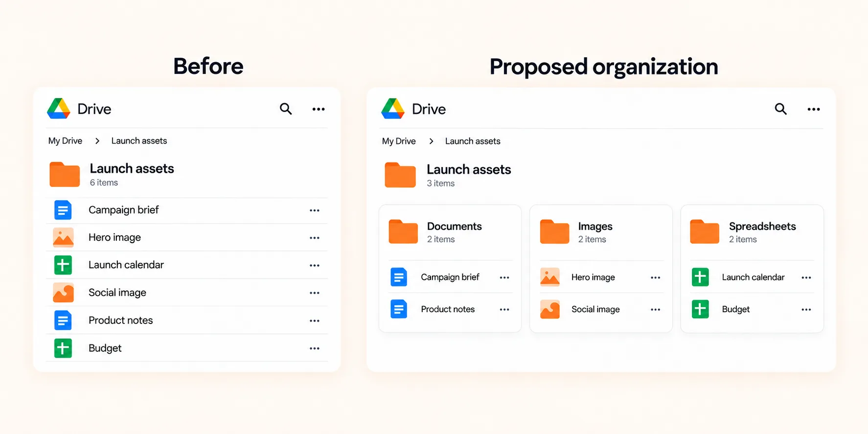Open more options for Hero image in the Images card
The width and height of the screenshot is (868, 434).
(656, 277)
